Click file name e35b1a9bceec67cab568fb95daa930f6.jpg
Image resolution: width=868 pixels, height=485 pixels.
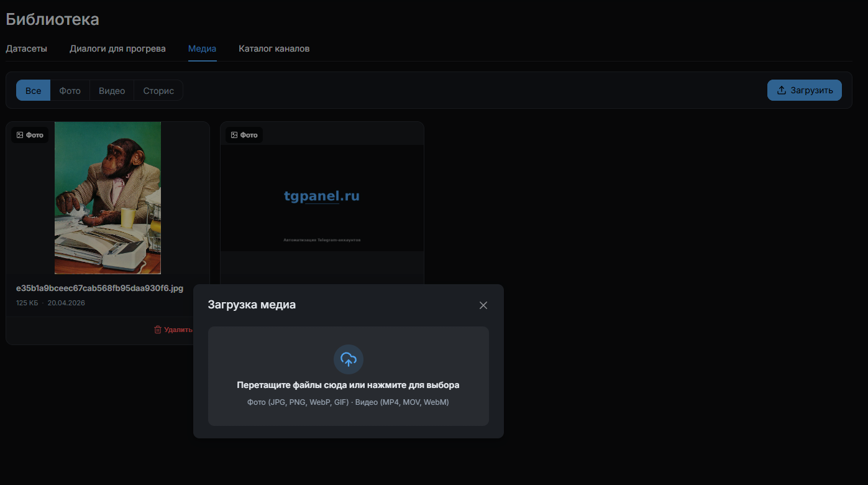click(99, 289)
